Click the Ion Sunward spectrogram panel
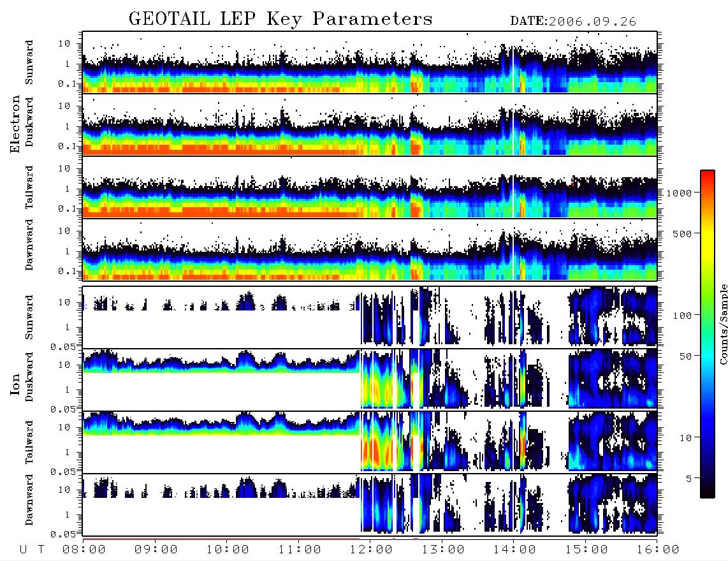Screen dimensions: 728x561 [370, 317]
